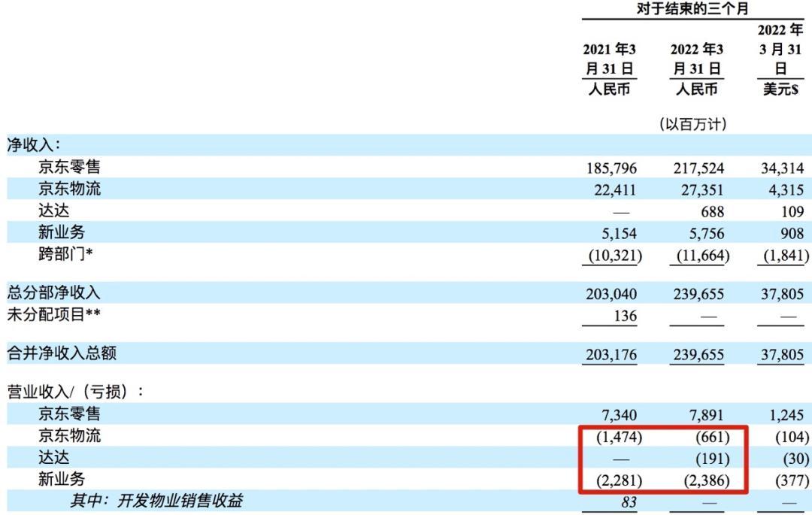Click the 跨部门* row label
This screenshot has width=812, height=515.
click(x=65, y=253)
